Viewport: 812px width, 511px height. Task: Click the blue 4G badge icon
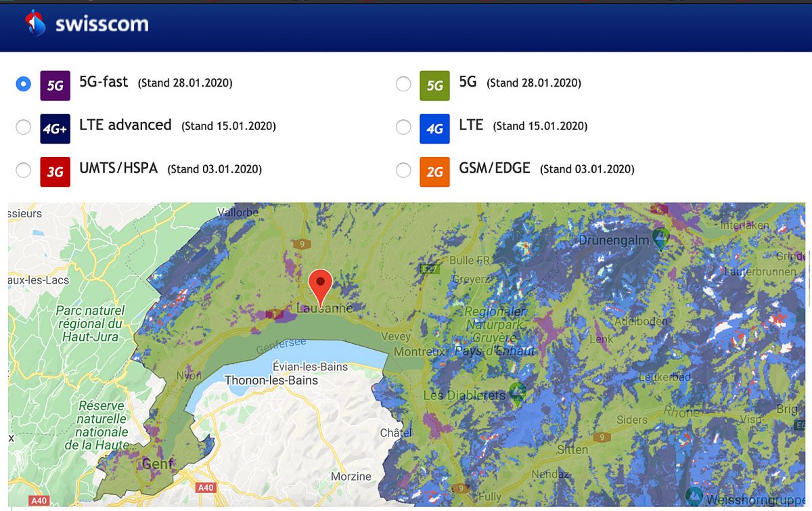click(x=434, y=129)
